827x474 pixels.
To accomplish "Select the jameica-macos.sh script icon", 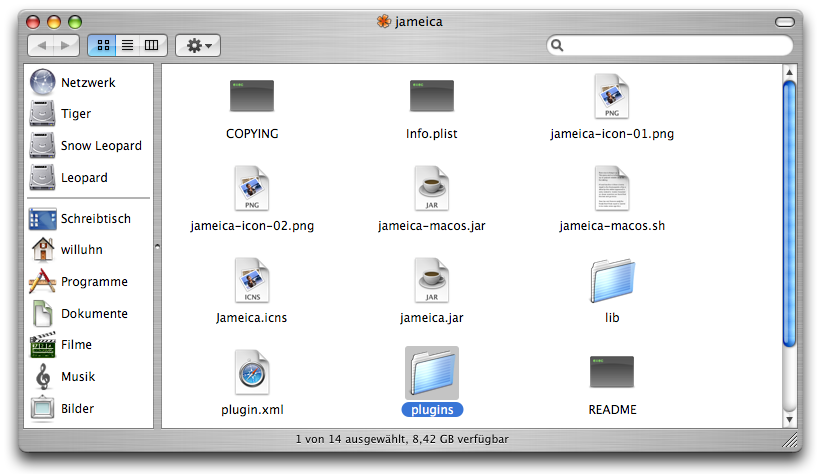I will pos(612,188).
